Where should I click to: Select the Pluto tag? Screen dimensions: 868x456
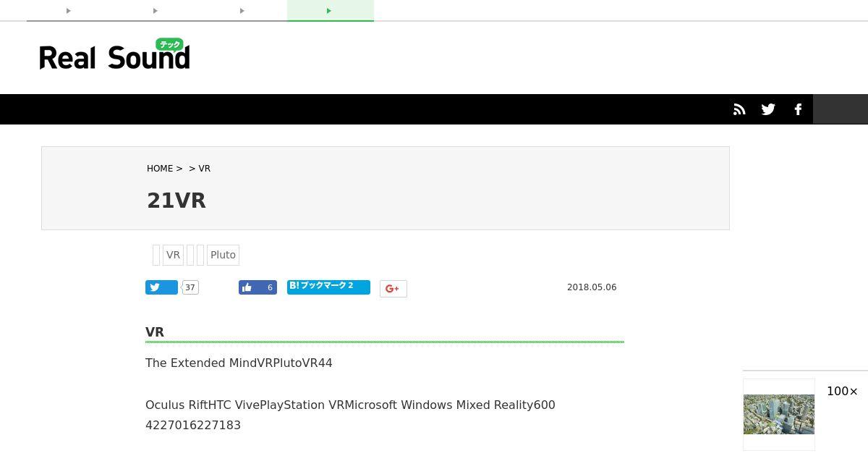[223, 255]
